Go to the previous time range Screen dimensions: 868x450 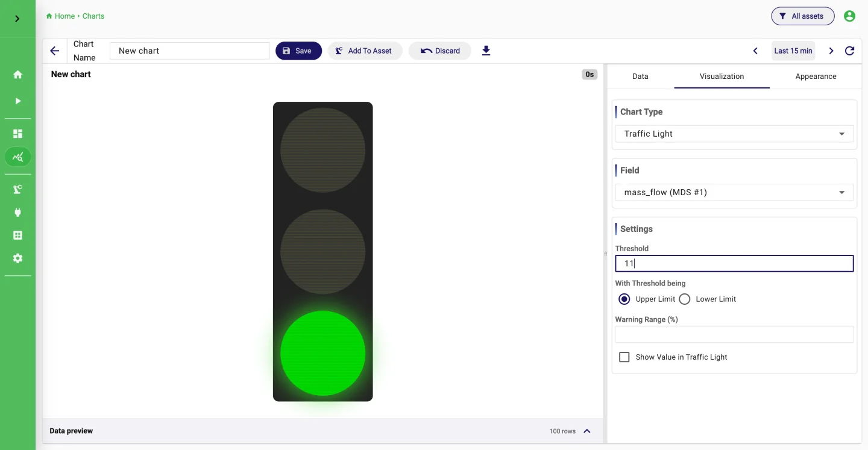[755, 51]
